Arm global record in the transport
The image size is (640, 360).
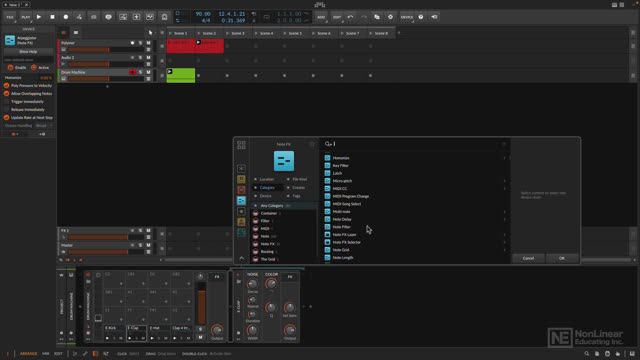pos(66,17)
